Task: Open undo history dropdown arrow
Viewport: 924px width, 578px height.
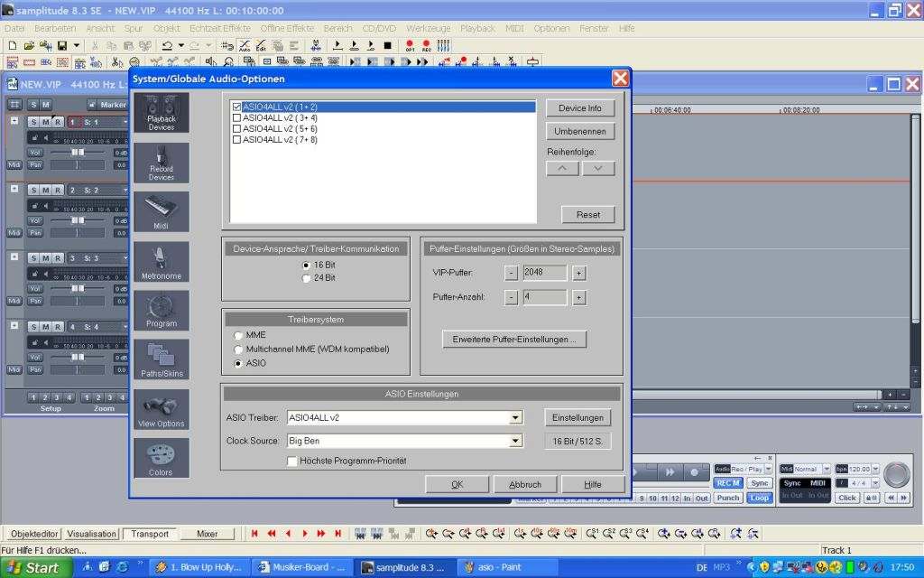Action: [180, 45]
